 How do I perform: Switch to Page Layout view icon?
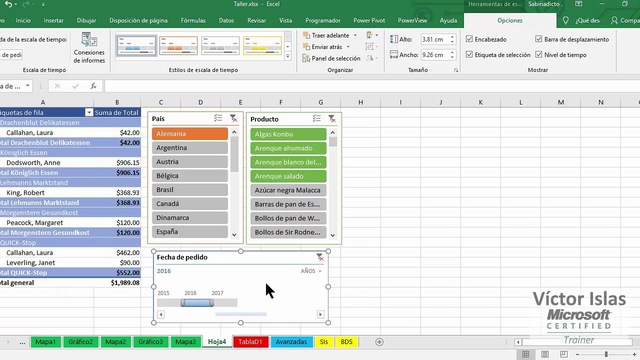[544, 354]
